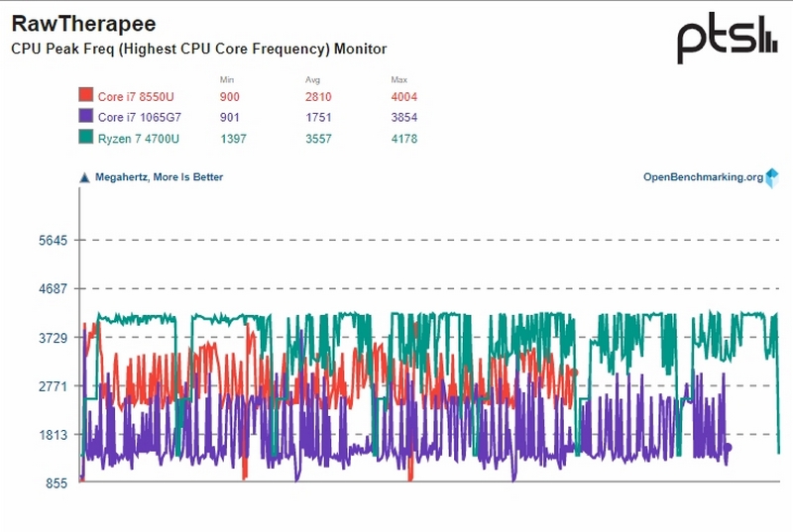Click the red endpoint dot of 8550U line
This screenshot has width=793, height=532.
[574, 372]
